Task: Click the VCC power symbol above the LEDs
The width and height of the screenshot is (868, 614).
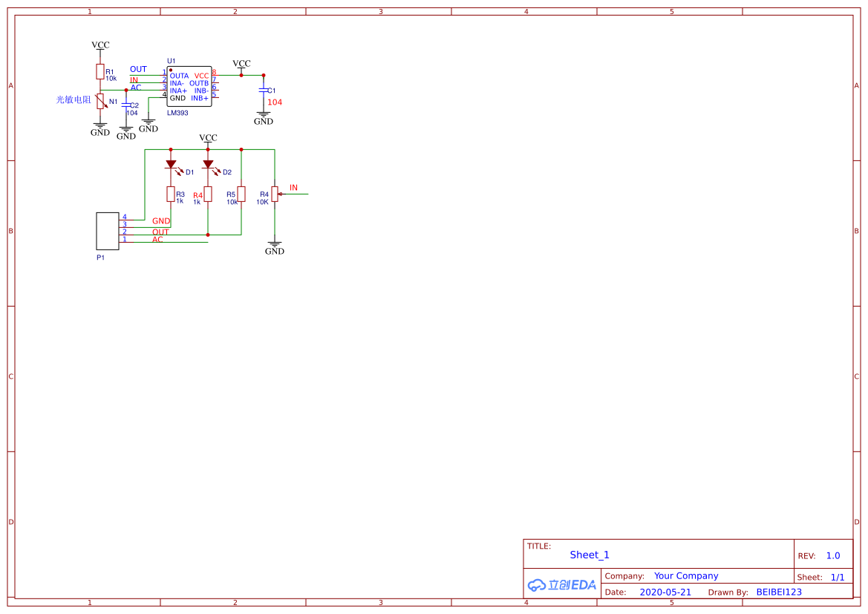Action: click(x=209, y=139)
